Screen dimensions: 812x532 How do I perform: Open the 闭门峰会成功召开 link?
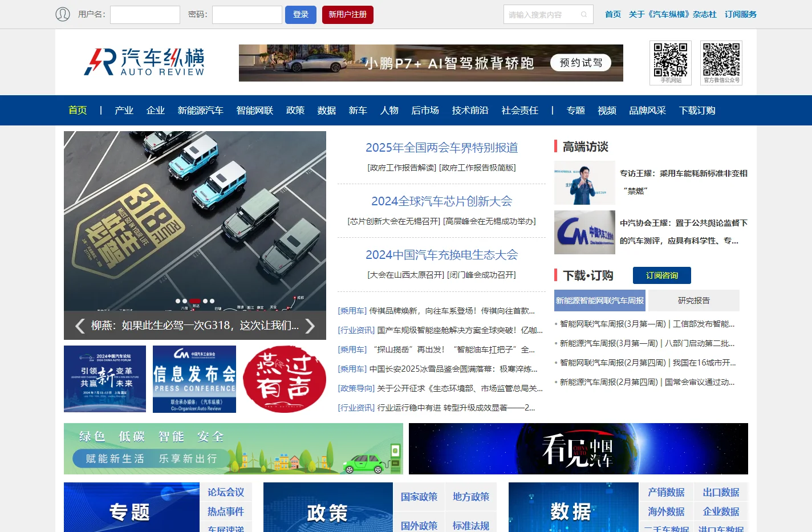pos(481,275)
